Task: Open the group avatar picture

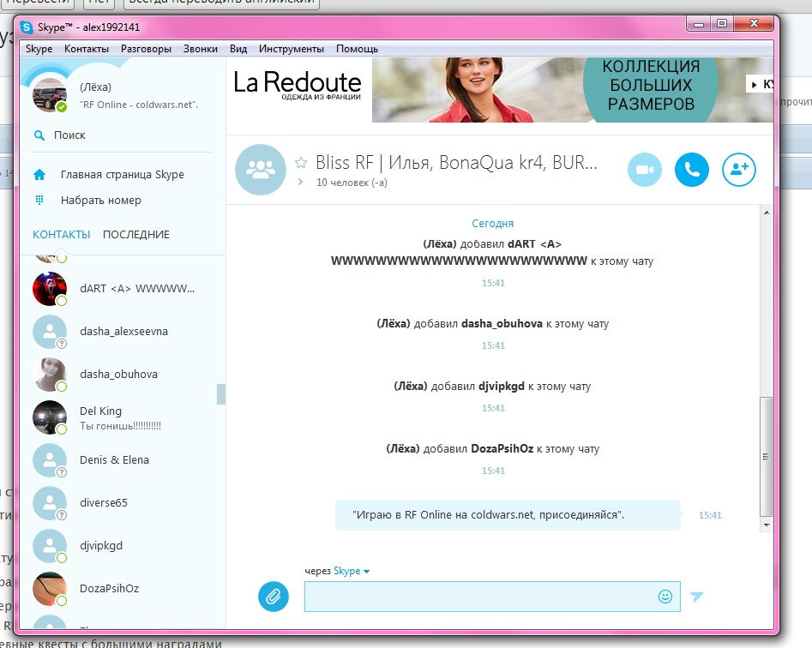Action: pyautogui.click(x=261, y=170)
